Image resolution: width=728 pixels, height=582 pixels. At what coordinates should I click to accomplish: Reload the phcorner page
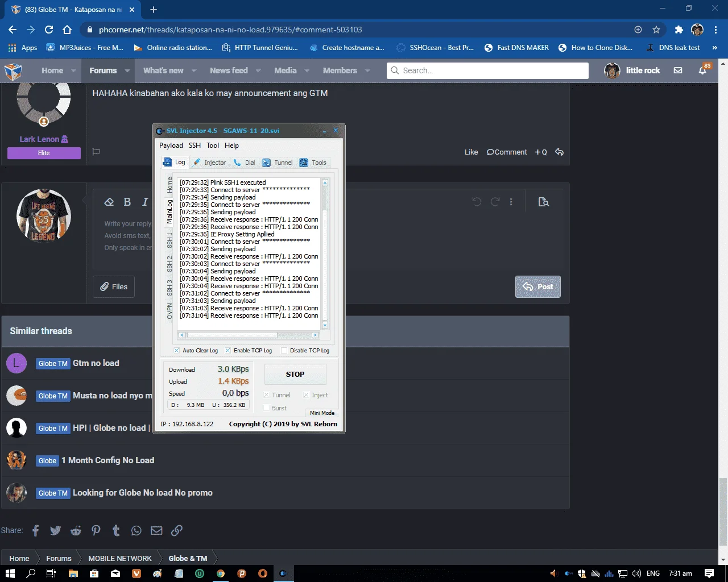[x=49, y=30]
